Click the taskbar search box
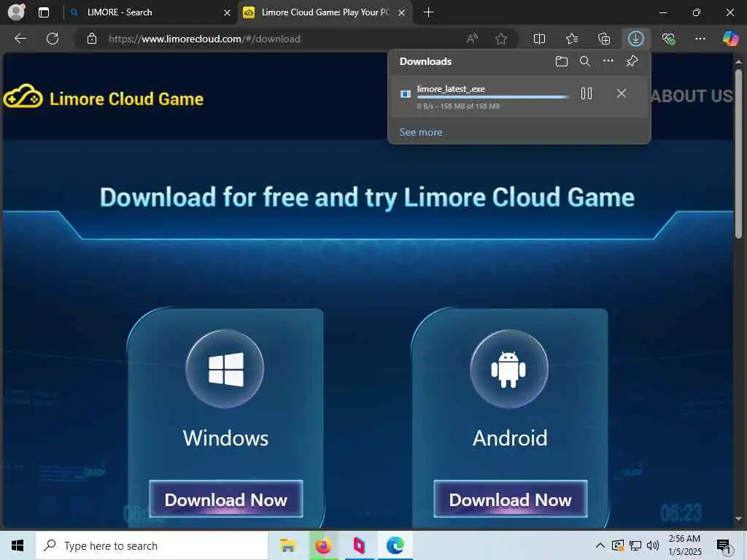This screenshot has height=560, width=747. coord(152,545)
